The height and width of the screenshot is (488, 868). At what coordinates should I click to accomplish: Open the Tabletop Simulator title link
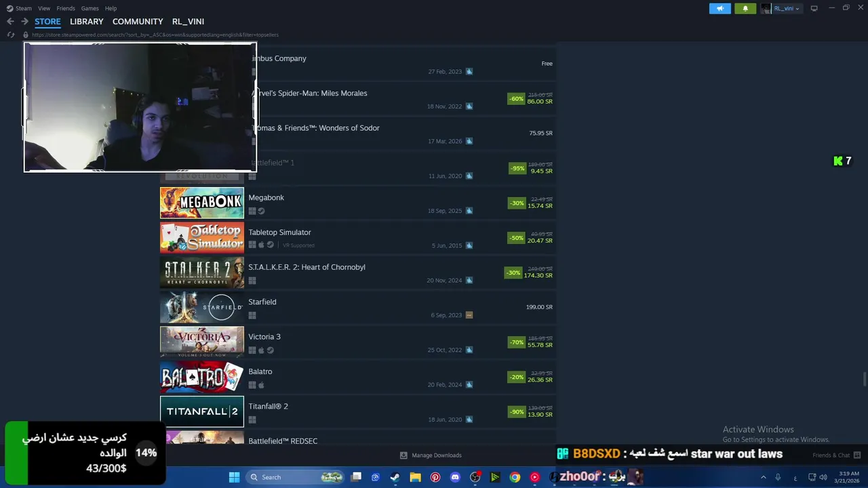(x=279, y=232)
